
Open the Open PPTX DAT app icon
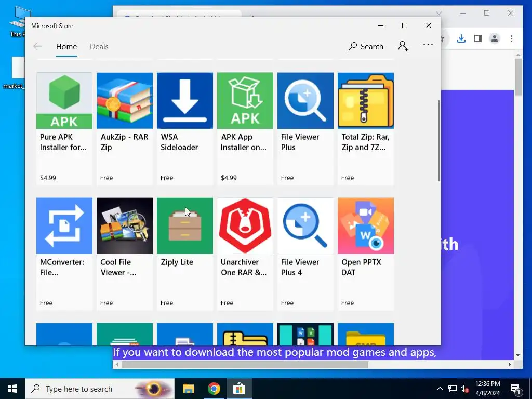point(366,225)
